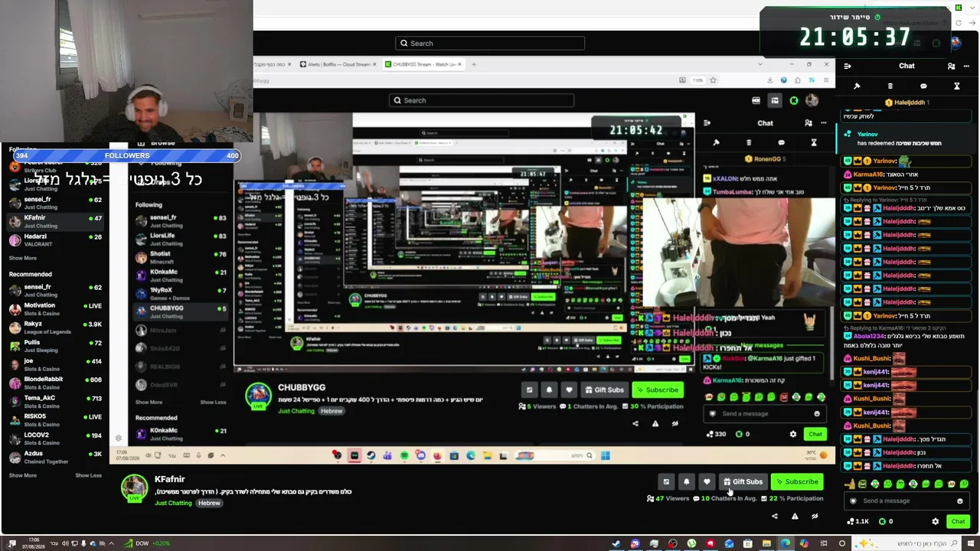
Task: Click the square panel icon left of KFafnir's bell
Action: click(x=666, y=482)
